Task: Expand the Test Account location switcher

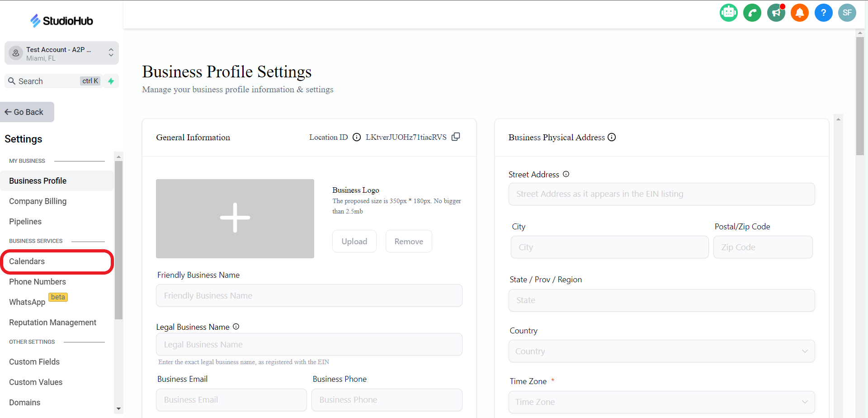Action: pos(61,53)
